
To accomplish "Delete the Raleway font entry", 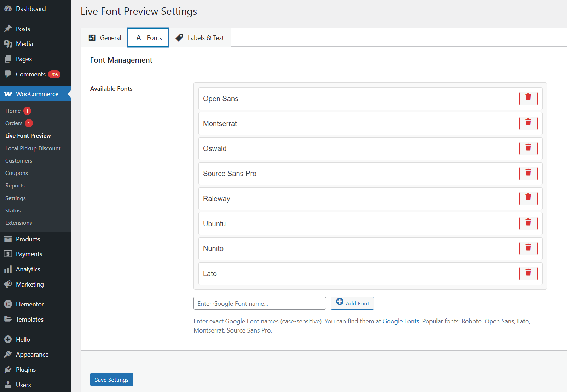I will coord(528,198).
